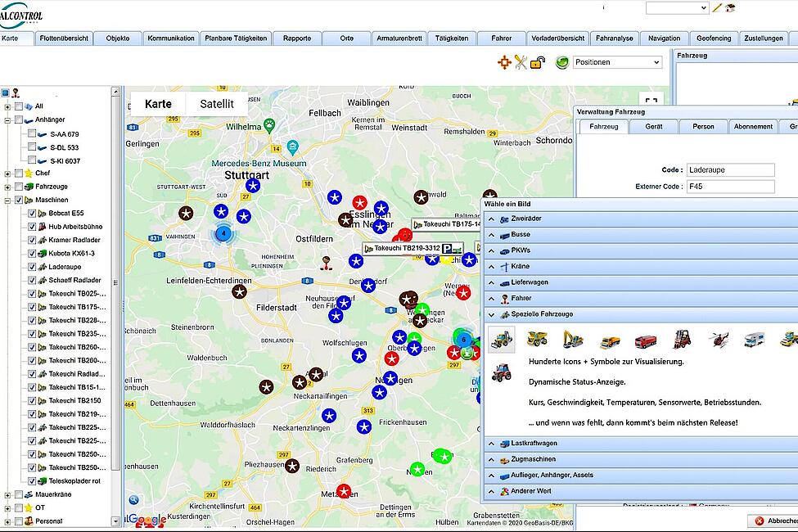Click the blue cluster marker labeled 4
This screenshot has height=532, width=798.
tap(223, 233)
